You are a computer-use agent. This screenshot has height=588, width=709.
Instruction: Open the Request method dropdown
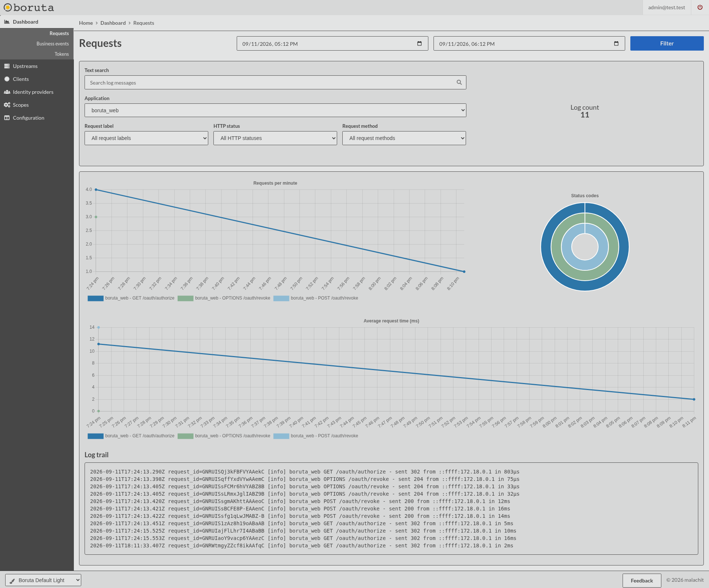[404, 138]
